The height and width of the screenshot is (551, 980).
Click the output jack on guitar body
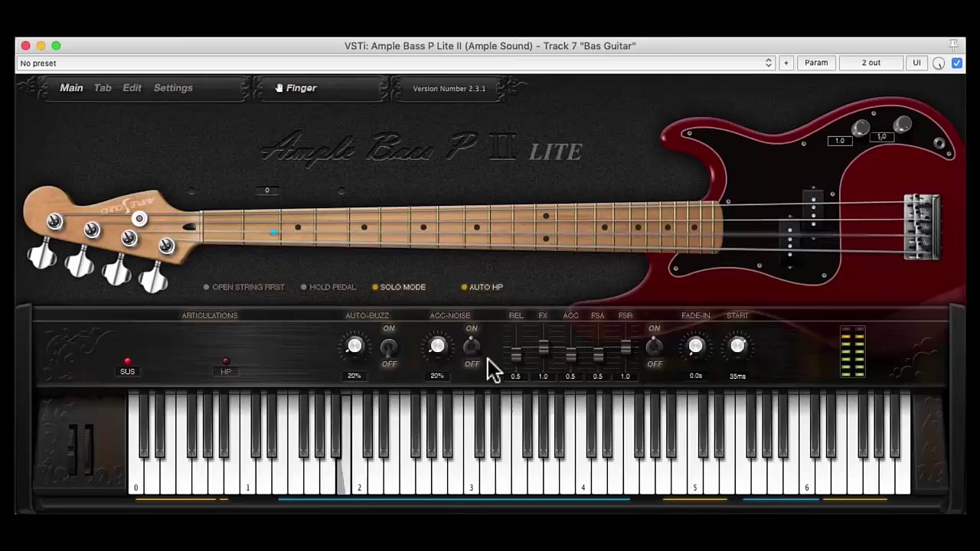(939, 143)
